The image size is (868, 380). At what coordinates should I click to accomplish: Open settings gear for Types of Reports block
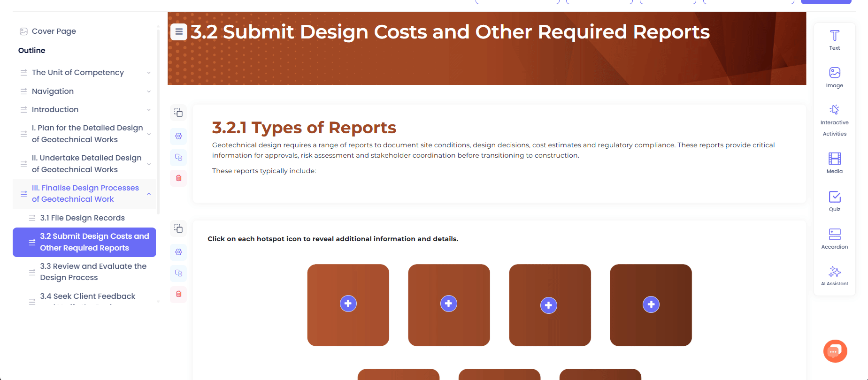179,136
